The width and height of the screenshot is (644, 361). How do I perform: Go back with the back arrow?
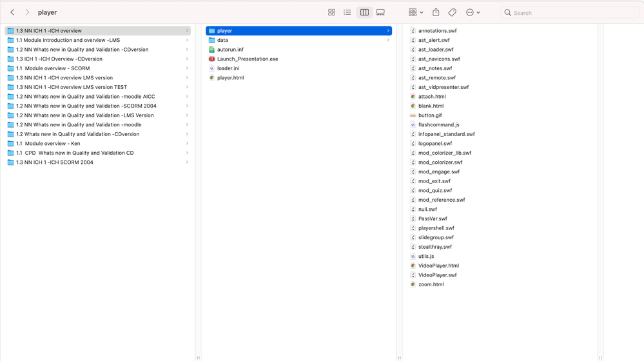click(12, 12)
